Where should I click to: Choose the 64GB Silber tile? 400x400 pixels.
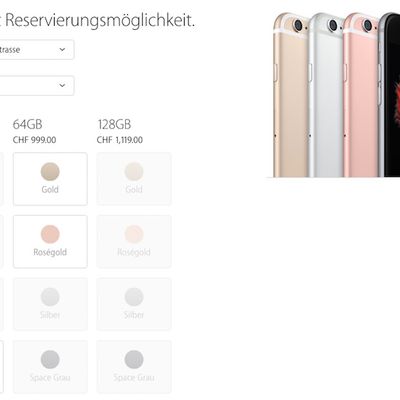click(50, 304)
